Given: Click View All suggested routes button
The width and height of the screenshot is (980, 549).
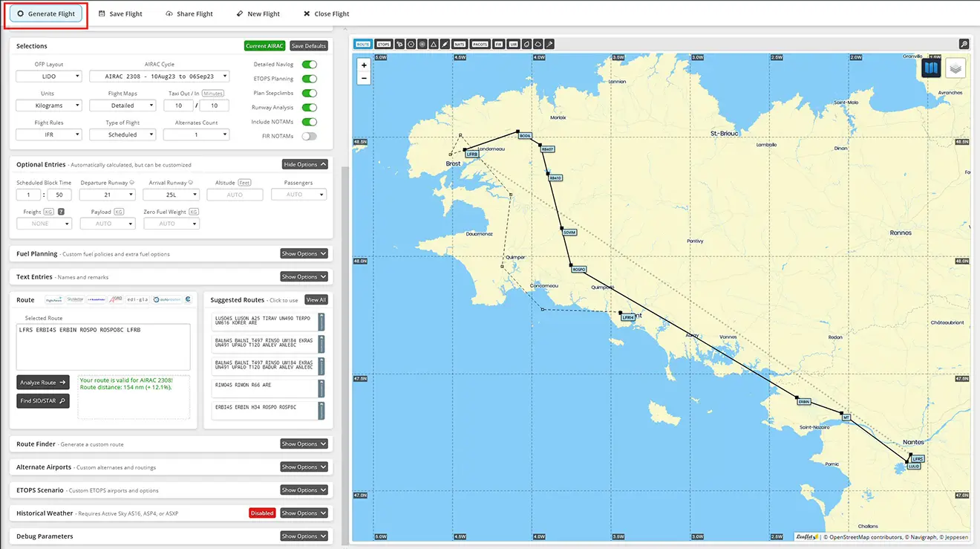Looking at the screenshot, I should (316, 299).
